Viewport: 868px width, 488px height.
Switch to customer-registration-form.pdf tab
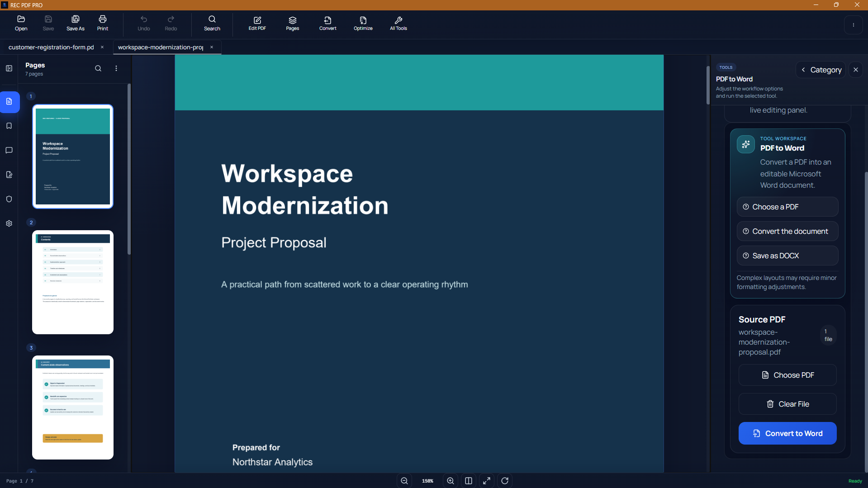pyautogui.click(x=51, y=47)
